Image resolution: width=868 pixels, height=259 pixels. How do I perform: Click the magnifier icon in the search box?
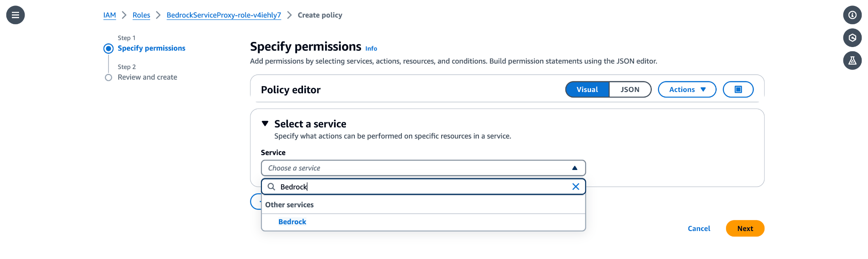(x=271, y=187)
